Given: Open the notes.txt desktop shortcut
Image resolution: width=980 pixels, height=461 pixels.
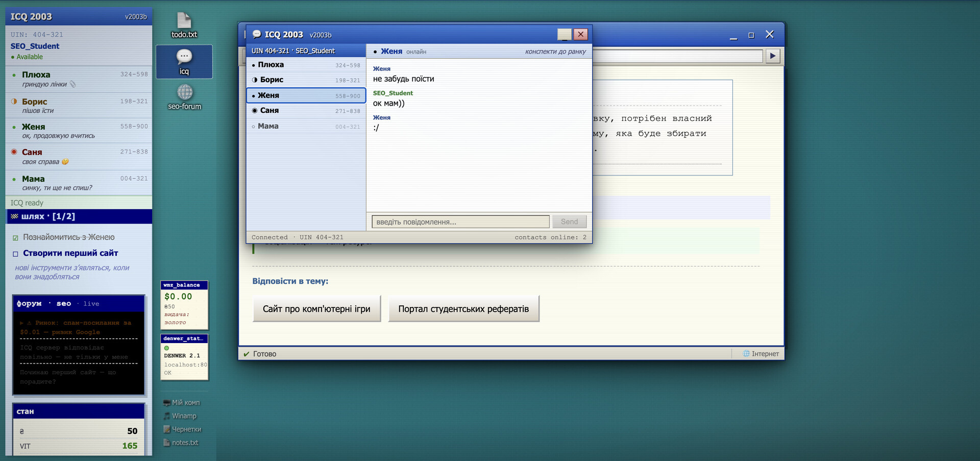Looking at the screenshot, I should (x=181, y=442).
